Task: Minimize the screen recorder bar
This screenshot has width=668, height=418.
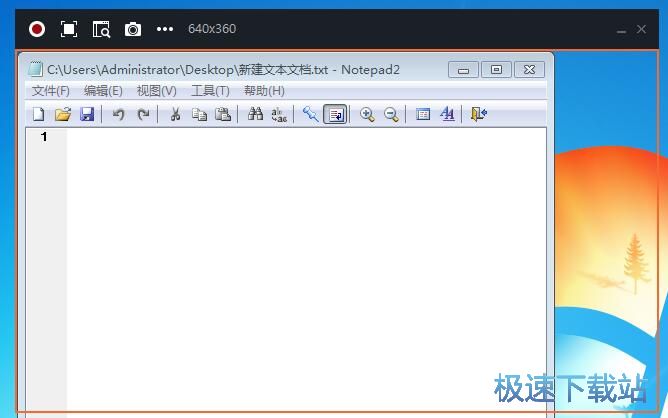Action: (622, 31)
